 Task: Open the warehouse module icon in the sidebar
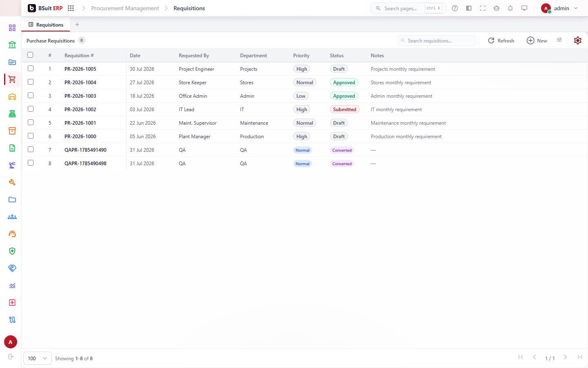12,96
